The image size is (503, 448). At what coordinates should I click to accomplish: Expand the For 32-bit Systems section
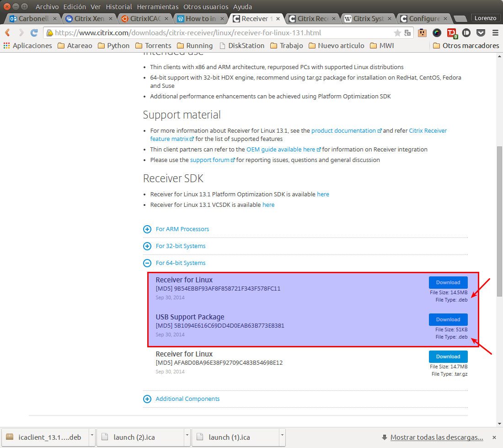point(174,246)
